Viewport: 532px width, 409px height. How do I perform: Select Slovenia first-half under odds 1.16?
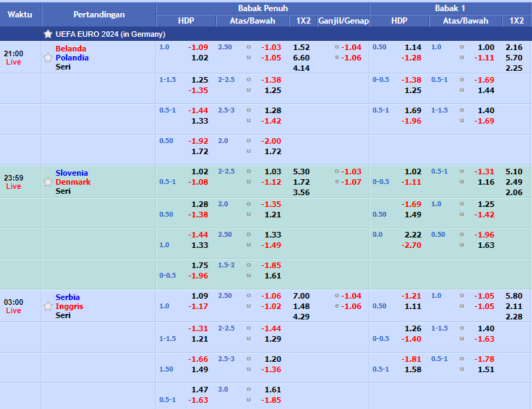coord(486,182)
